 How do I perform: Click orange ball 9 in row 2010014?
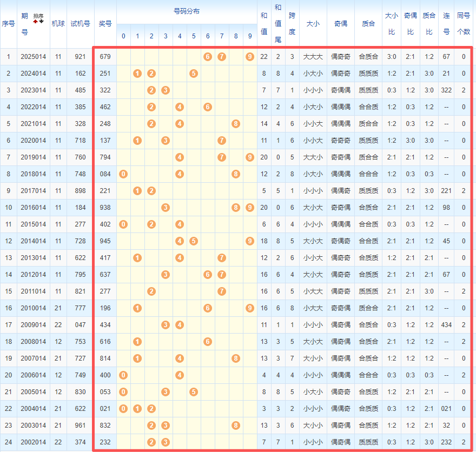pyautogui.click(x=249, y=308)
